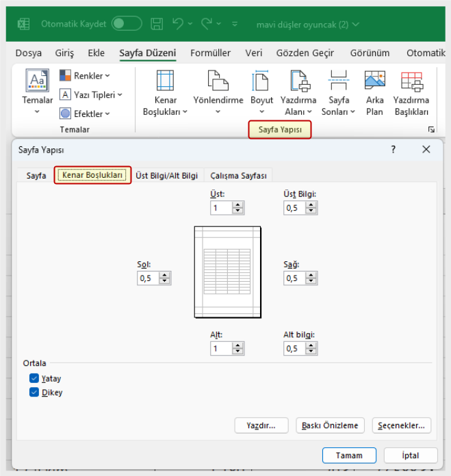Viewport: 451px width, 476px height.
Task: Click the Redo arrow icon
Action: (207, 24)
